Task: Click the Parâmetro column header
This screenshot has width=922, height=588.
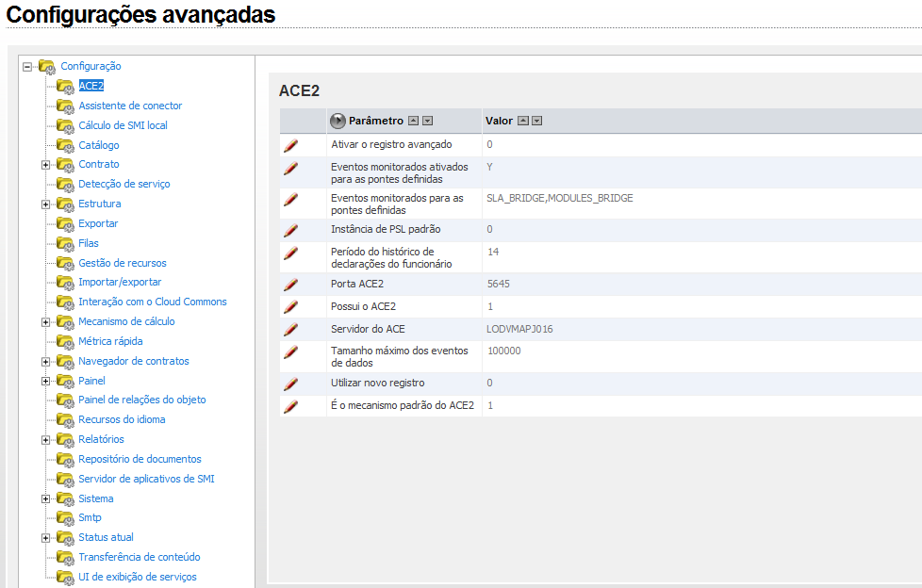Action: click(x=376, y=121)
